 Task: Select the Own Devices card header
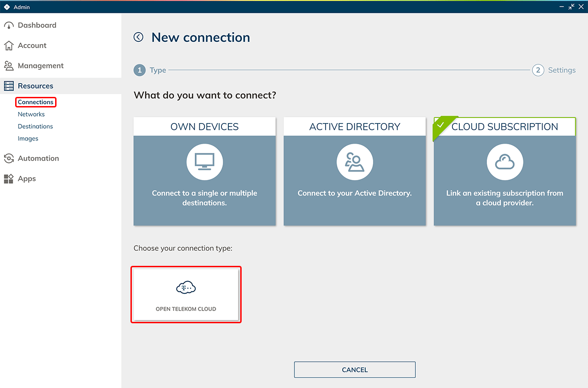click(204, 127)
